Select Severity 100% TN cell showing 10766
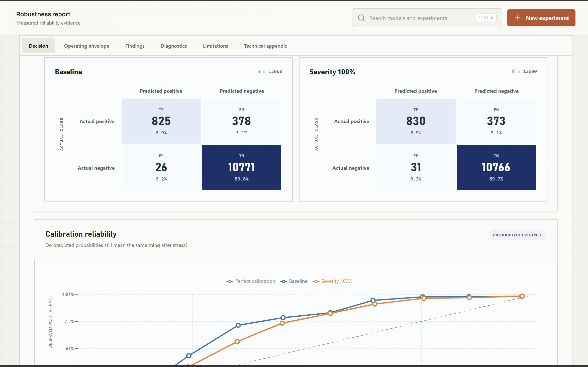This screenshot has height=367, width=588. pos(496,167)
